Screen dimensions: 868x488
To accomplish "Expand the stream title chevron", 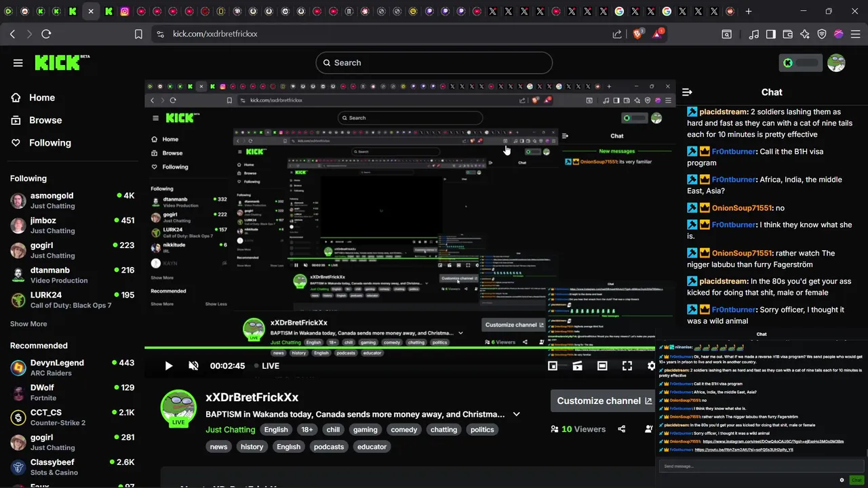I will [517, 414].
